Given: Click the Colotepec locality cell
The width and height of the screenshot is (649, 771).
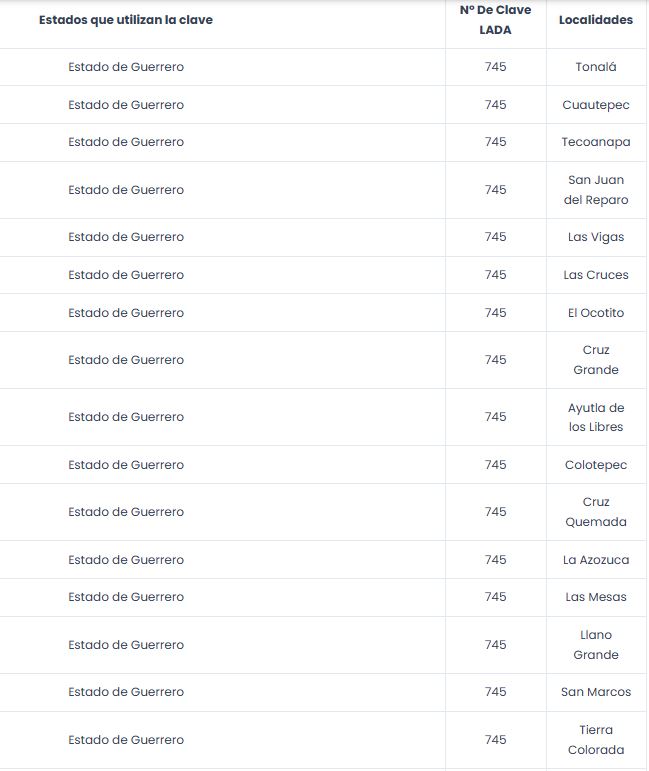Looking at the screenshot, I should pos(596,465).
